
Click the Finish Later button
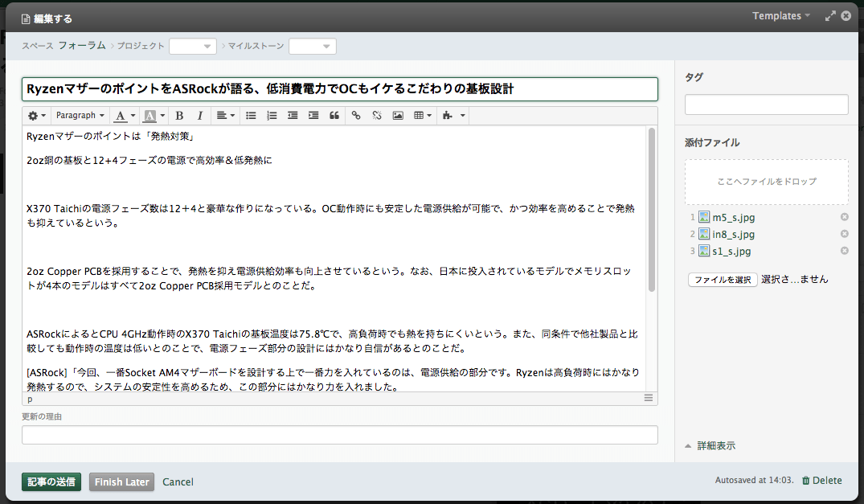[x=122, y=482]
